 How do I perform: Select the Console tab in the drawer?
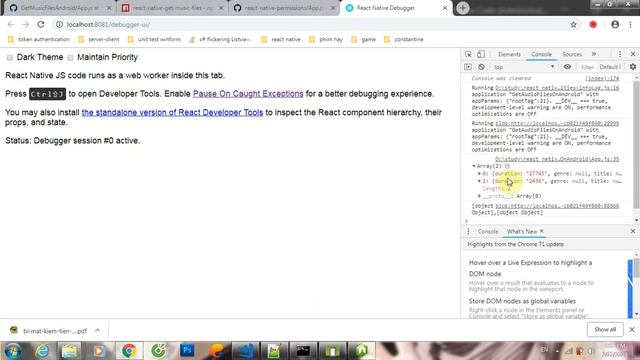488,231
